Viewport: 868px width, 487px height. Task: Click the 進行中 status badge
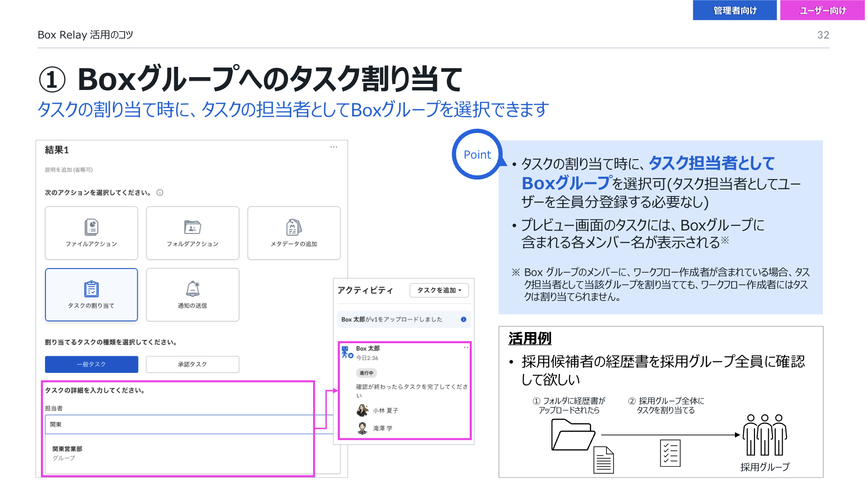point(366,373)
